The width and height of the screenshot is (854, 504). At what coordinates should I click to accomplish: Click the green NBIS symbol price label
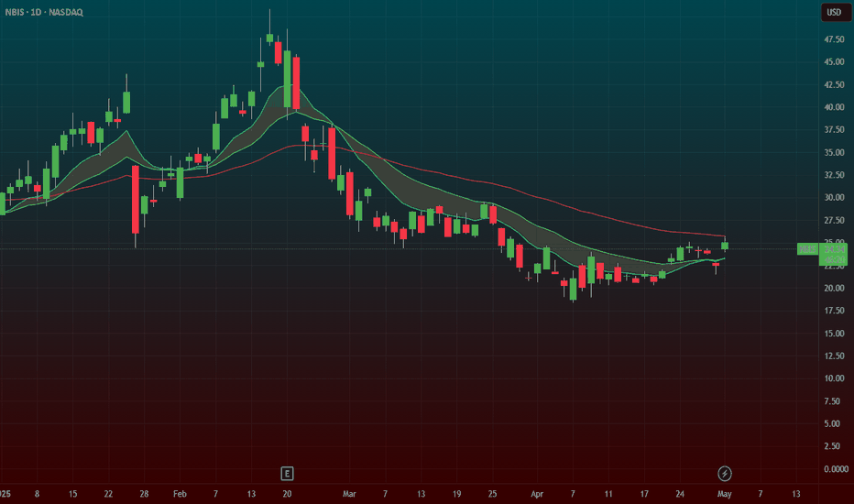[x=807, y=249]
